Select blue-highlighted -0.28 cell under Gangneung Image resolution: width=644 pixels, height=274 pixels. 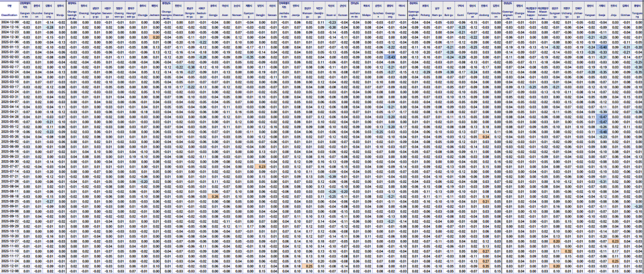(x=49, y=27)
